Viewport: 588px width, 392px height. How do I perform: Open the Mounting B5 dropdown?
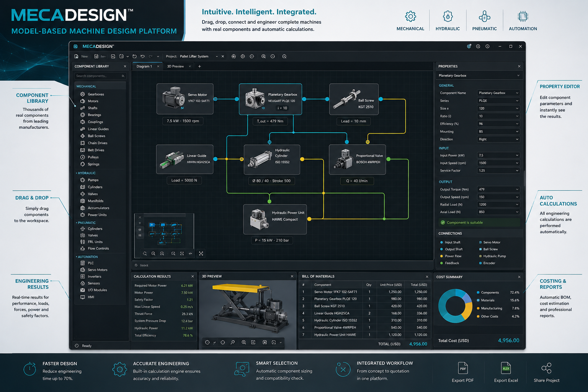[498, 131]
